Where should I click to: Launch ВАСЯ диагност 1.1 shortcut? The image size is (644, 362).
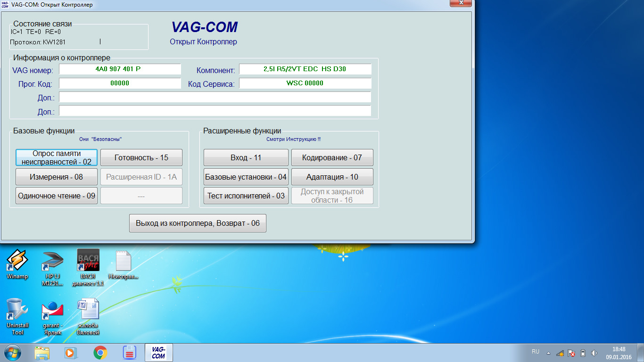pos(88,268)
